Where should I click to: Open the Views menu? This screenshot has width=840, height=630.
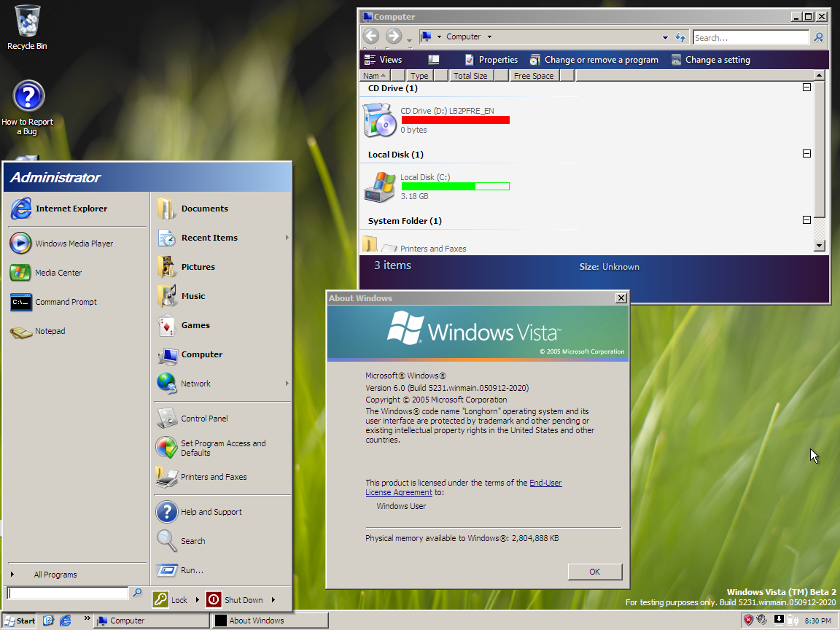[x=383, y=60]
